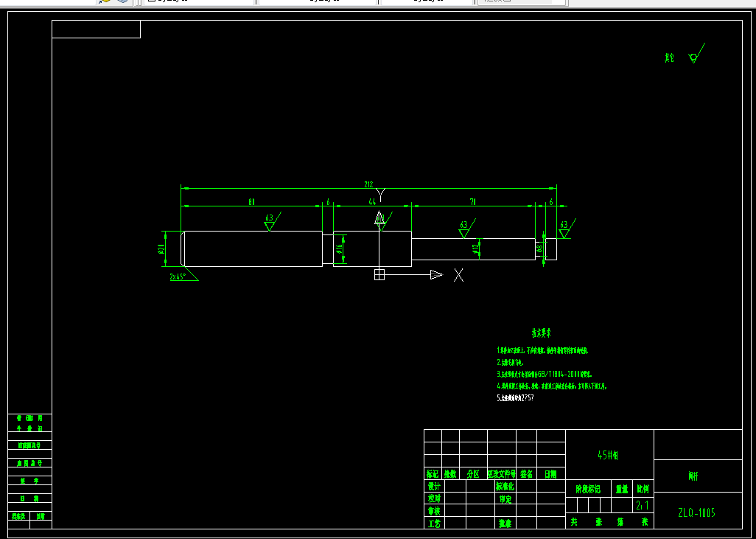Click the 比例 title block cell

point(643,489)
